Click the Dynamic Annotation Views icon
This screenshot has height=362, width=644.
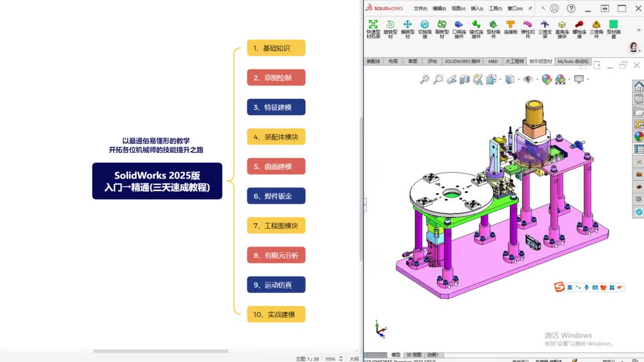[x=477, y=79]
